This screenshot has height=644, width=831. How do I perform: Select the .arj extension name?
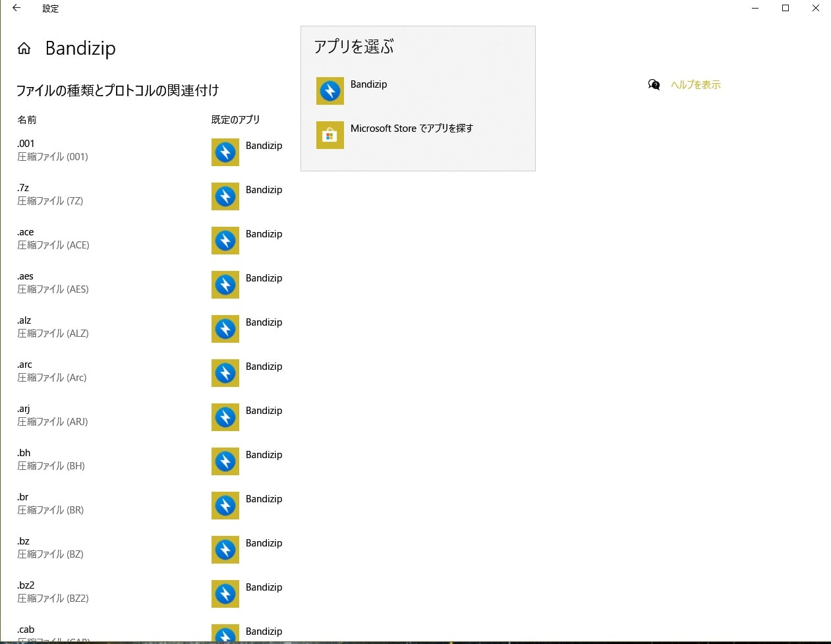tap(24, 409)
